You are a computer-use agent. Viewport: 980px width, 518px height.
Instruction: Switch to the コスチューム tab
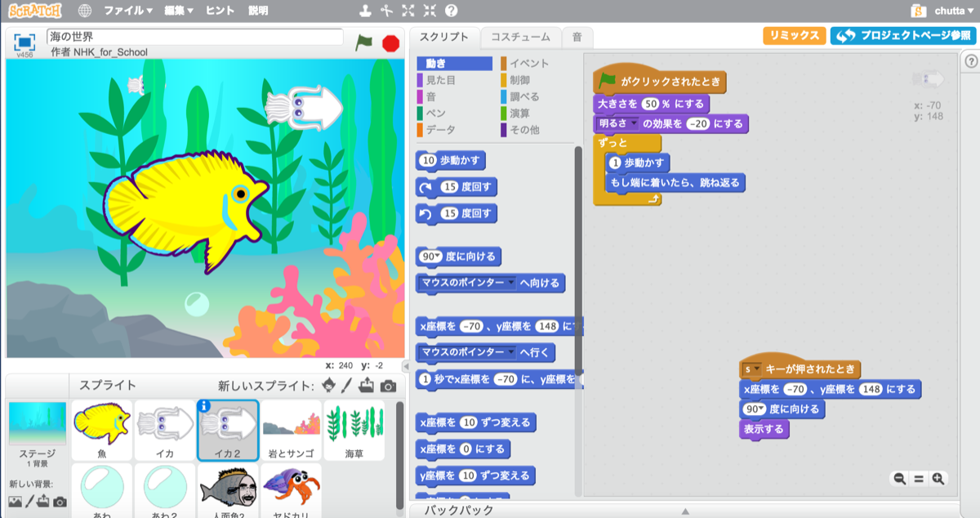coord(521,37)
